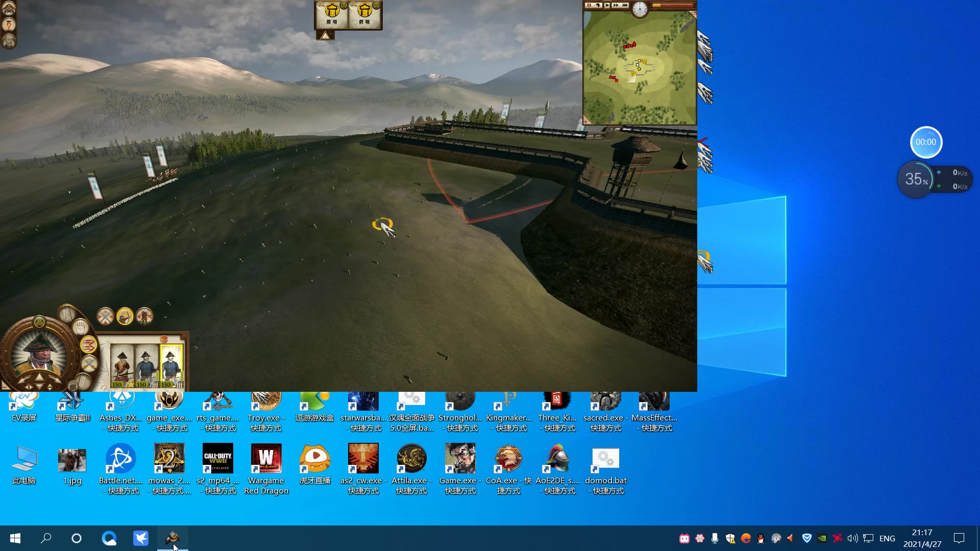Switch the ENG input language indicator
980x551 pixels.
click(x=887, y=538)
